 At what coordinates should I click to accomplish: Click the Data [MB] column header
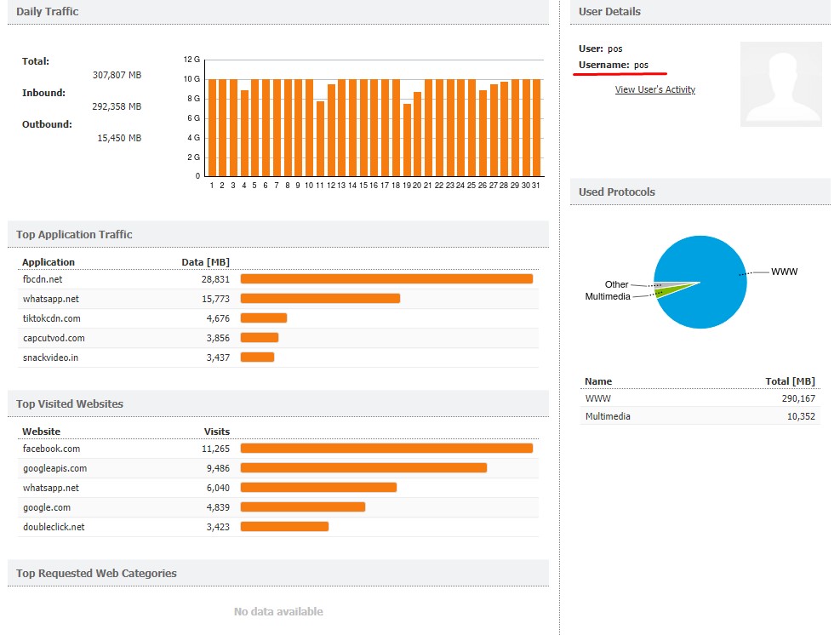click(x=205, y=262)
